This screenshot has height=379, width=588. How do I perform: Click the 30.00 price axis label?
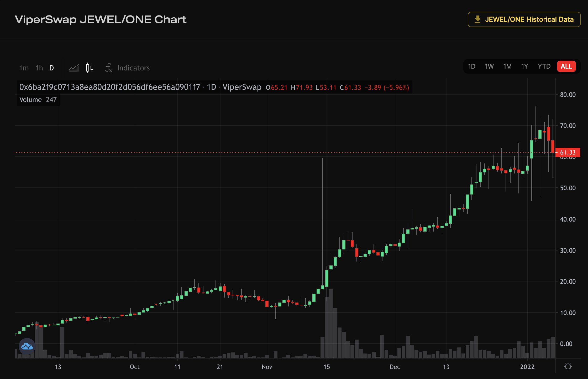click(568, 250)
